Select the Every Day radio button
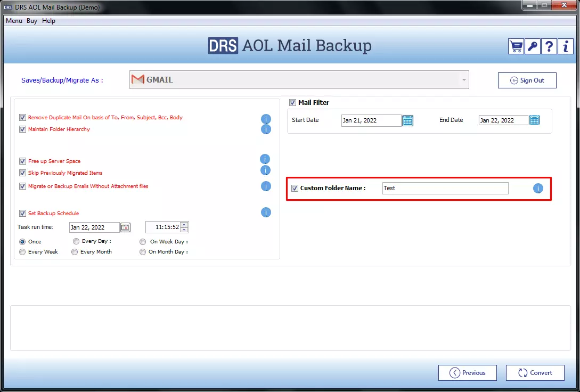 pos(76,241)
